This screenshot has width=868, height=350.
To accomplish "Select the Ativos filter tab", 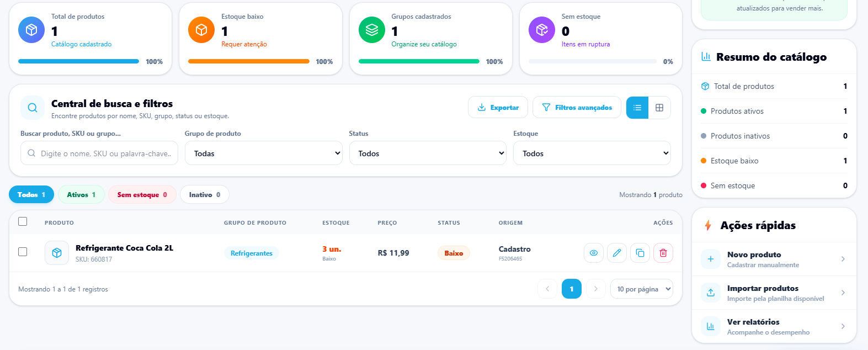I will click(81, 194).
